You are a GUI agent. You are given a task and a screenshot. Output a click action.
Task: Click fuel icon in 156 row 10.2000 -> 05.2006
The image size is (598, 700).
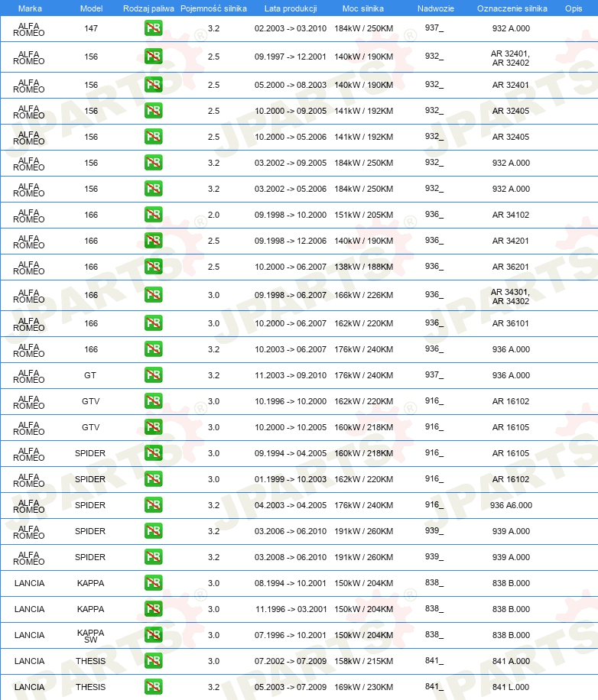click(153, 136)
